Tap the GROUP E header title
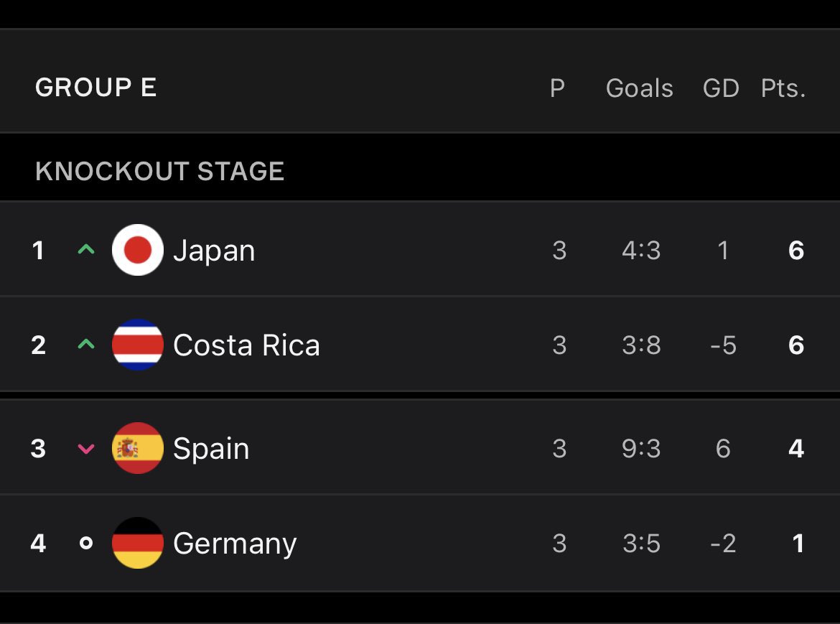 [96, 88]
